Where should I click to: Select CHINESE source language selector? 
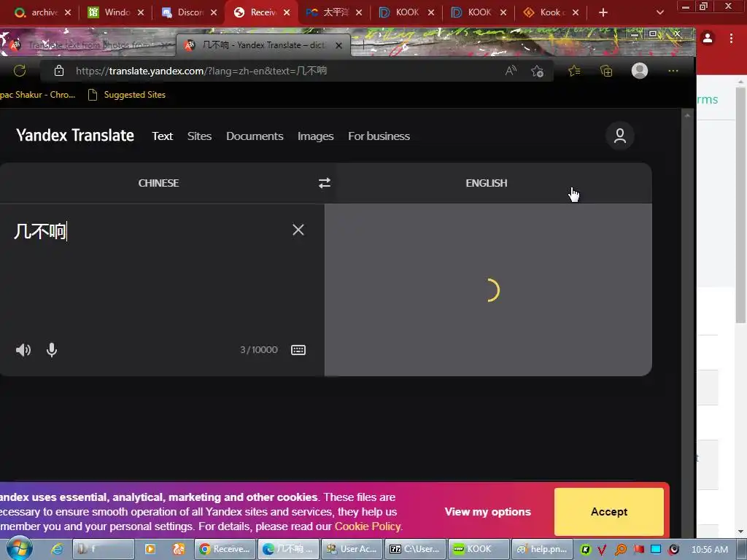158,183
